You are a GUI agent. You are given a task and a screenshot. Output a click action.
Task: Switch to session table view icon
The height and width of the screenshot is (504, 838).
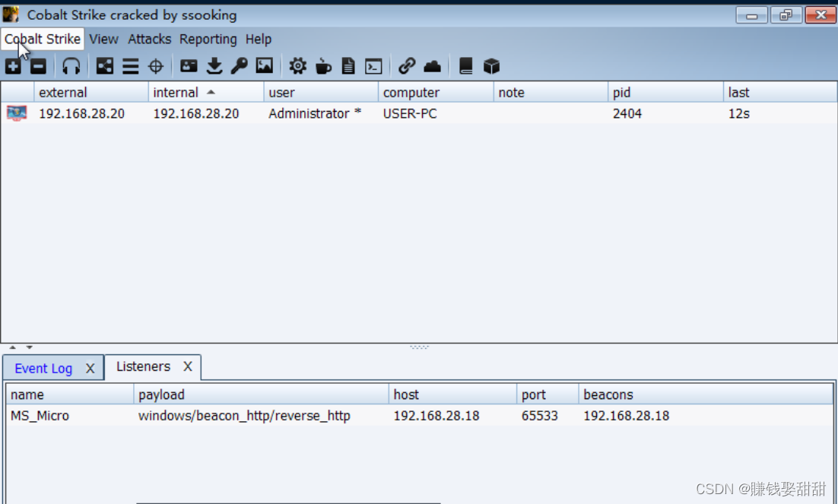pos(130,66)
